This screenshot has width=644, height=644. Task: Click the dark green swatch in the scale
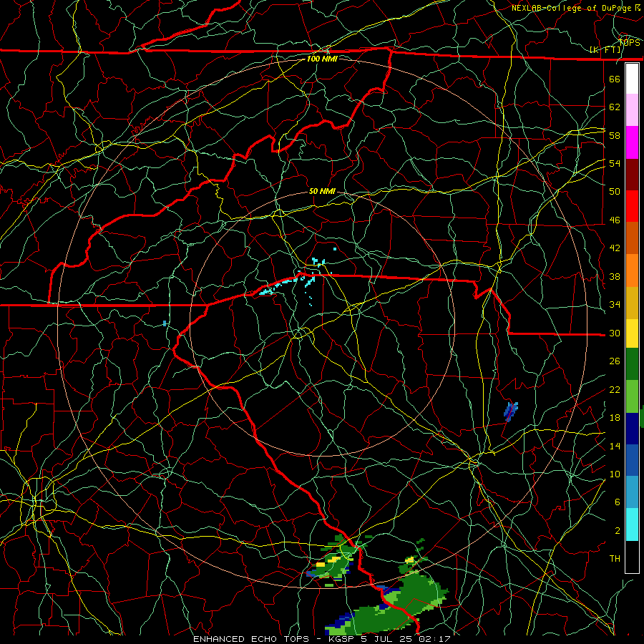(x=632, y=364)
